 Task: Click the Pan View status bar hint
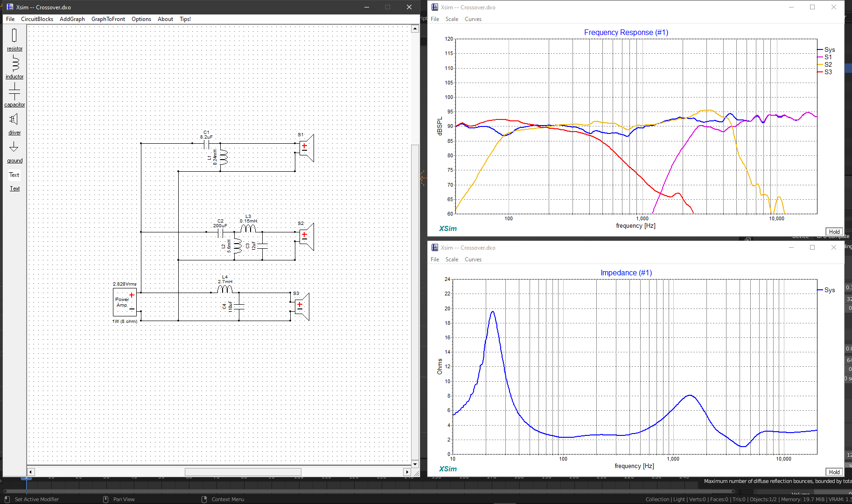[124, 499]
